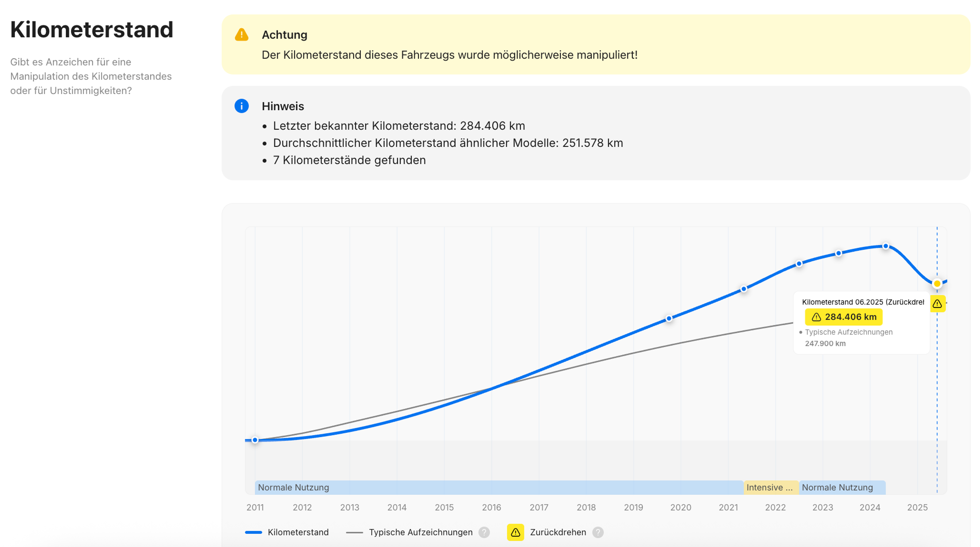Image resolution: width=980 pixels, height=547 pixels.
Task: Click the second Normale Nutzung bar near 2023
Action: pyautogui.click(x=842, y=487)
